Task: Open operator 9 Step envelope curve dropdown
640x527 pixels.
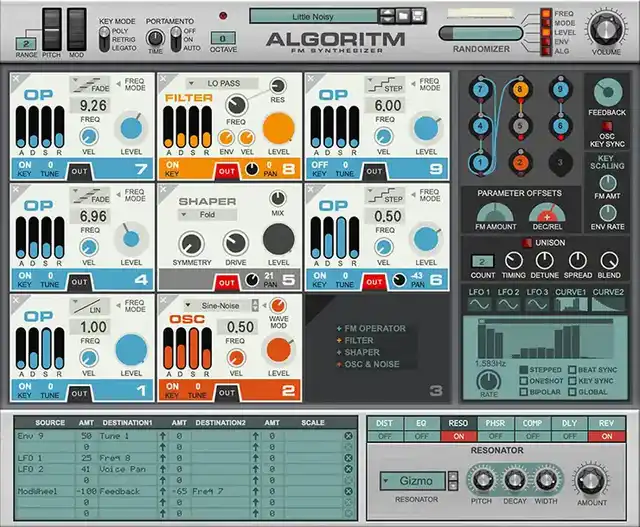Action: coord(385,84)
